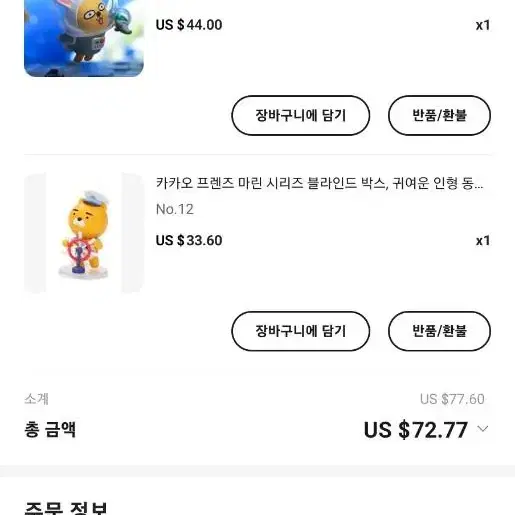Click the gray separator band above 주문 정보
Viewport: 515px width, 515px height.
pyautogui.click(x=257, y=471)
